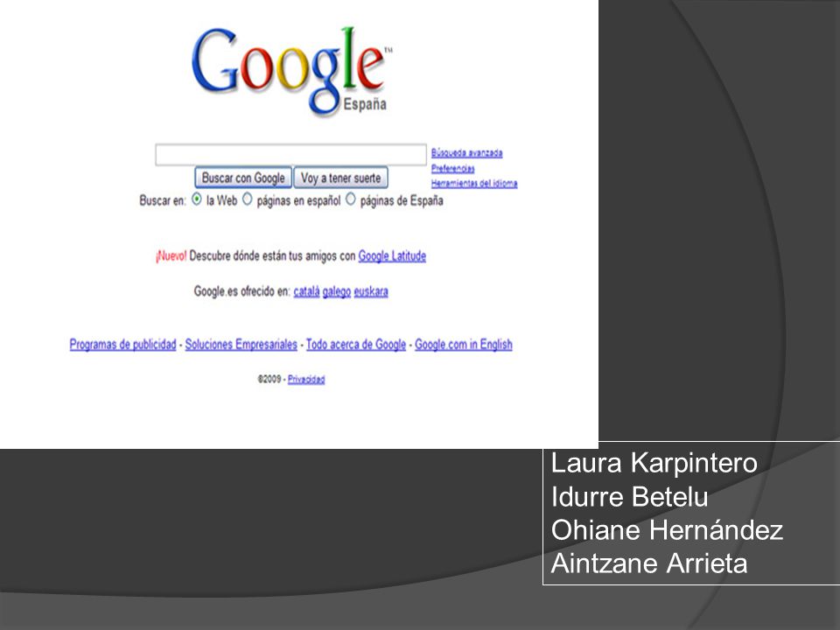Open Soluciones Empresariales link
The image size is (840, 630).
click(x=241, y=345)
